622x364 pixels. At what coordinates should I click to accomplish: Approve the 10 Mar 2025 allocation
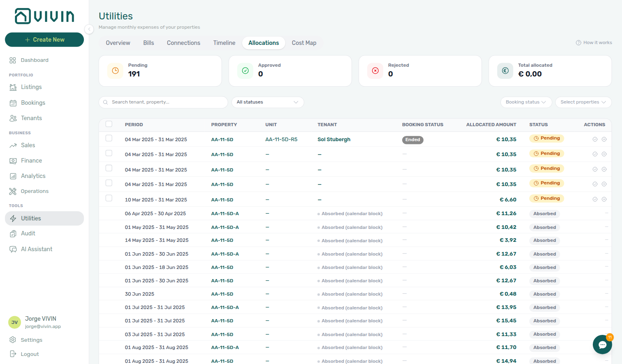click(x=595, y=199)
